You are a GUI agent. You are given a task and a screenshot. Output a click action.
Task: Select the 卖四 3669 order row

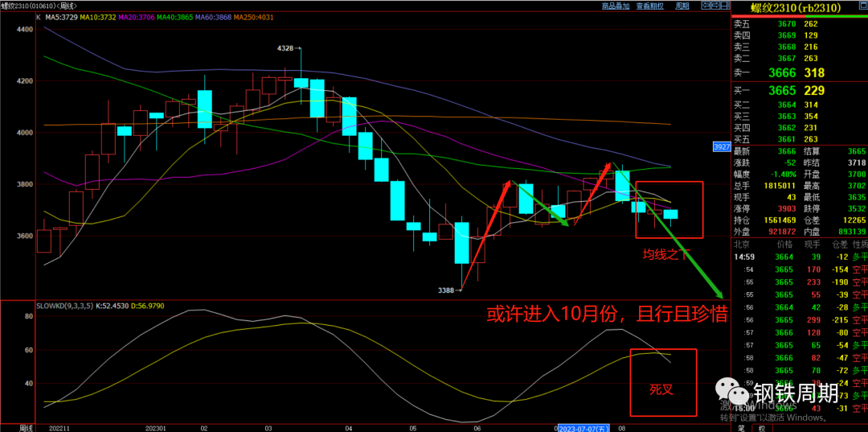(x=800, y=35)
